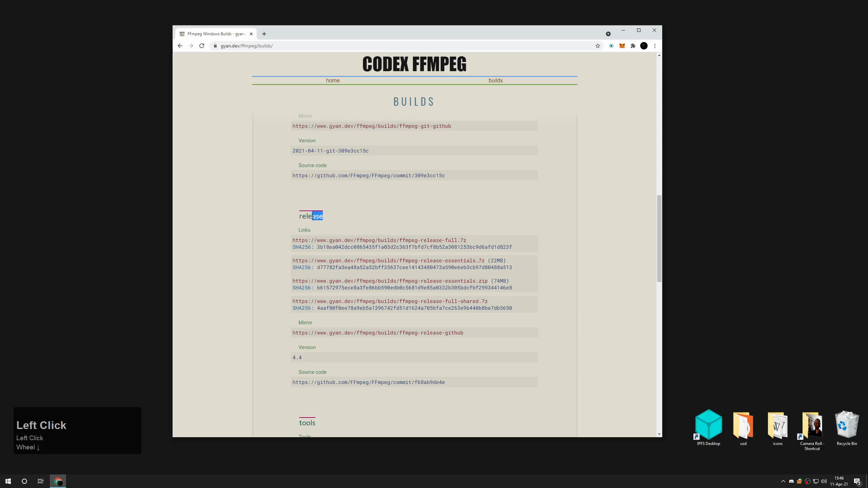Click the page's vertical scrollbar thumb

[x=659, y=238]
